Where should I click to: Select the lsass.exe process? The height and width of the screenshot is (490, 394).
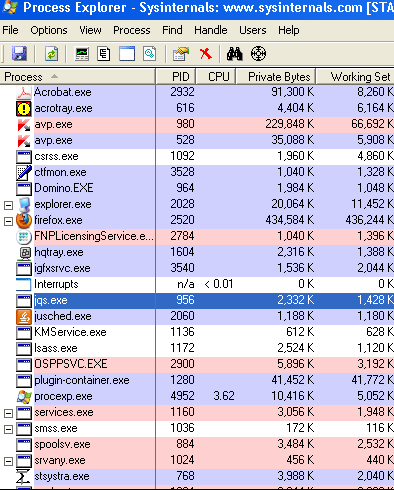click(x=56, y=348)
